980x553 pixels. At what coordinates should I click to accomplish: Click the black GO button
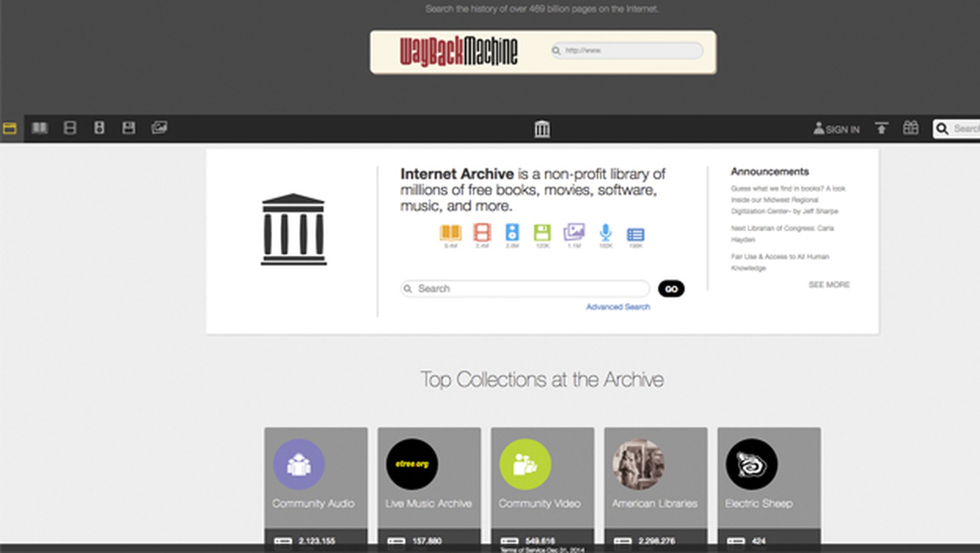[671, 289]
